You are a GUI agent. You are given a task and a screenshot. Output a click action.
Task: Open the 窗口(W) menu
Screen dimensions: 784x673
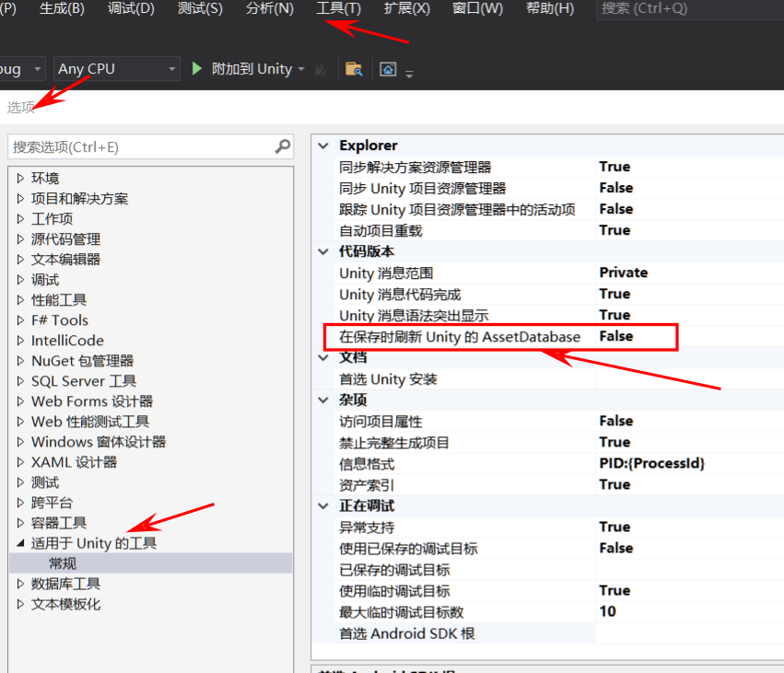click(x=477, y=8)
